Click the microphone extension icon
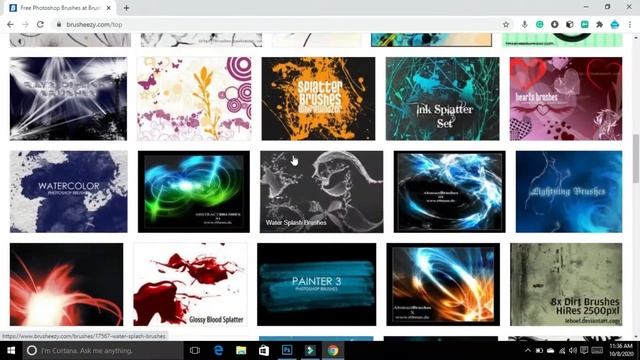This screenshot has width=640, height=360. tap(524, 24)
